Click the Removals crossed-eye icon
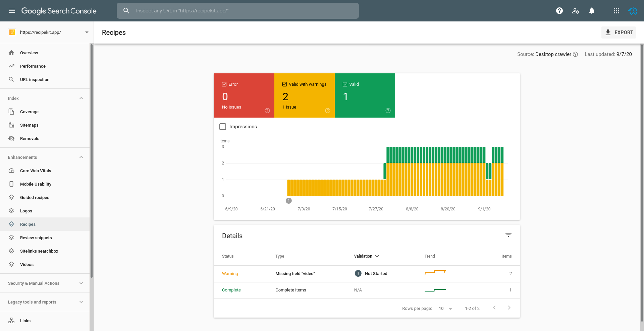Image resolution: width=644 pixels, height=331 pixels. pyautogui.click(x=11, y=138)
